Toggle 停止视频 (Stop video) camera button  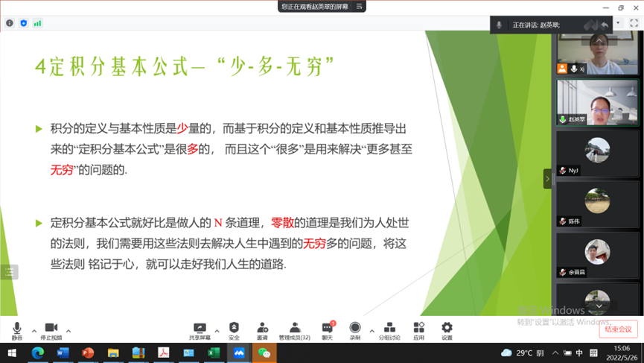pos(51,329)
